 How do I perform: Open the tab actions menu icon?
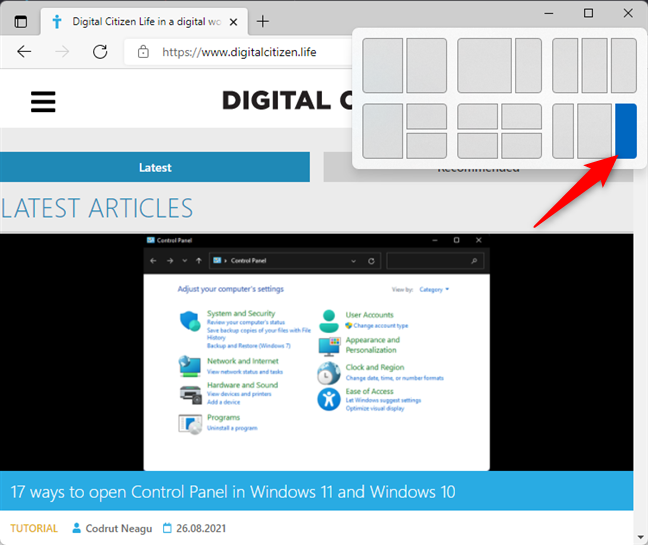[21, 21]
